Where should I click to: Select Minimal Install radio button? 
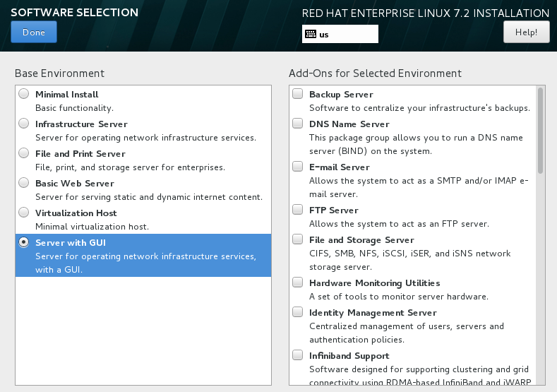[x=24, y=94]
